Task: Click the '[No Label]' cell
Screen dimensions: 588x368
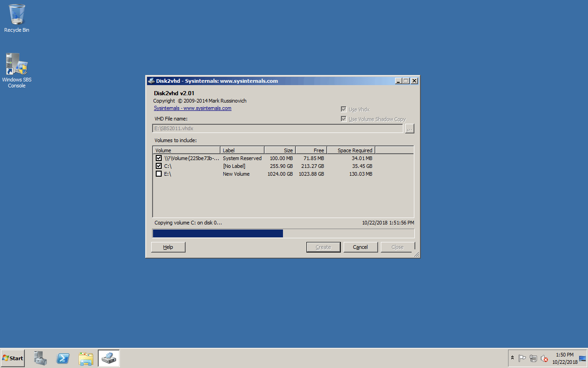Action: coord(234,166)
